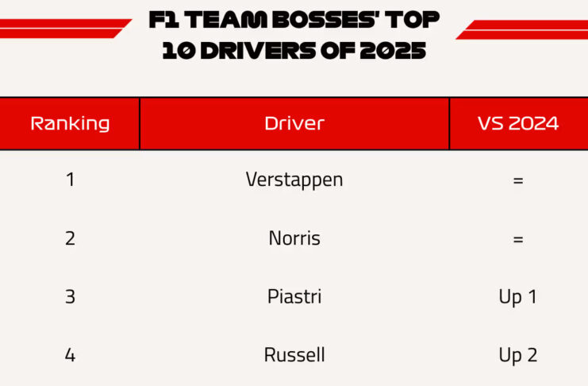Select the Norris driver cell
The width and height of the screenshot is (588, 386).
[x=294, y=238]
